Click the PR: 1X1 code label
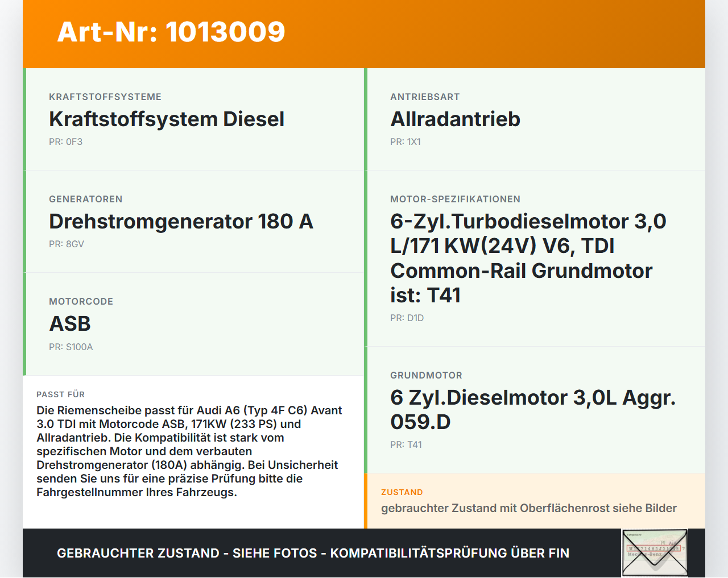Image resolution: width=728 pixels, height=578 pixels. [406, 141]
